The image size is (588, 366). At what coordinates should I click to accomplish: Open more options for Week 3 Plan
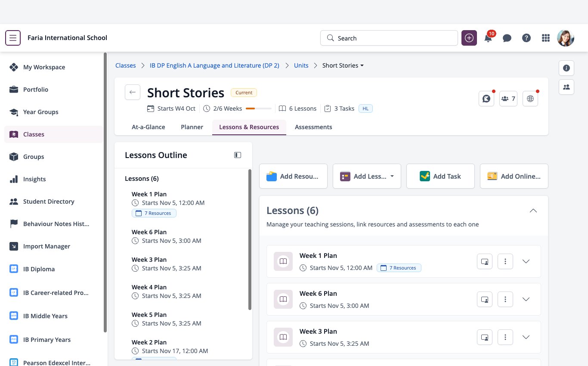pos(505,337)
